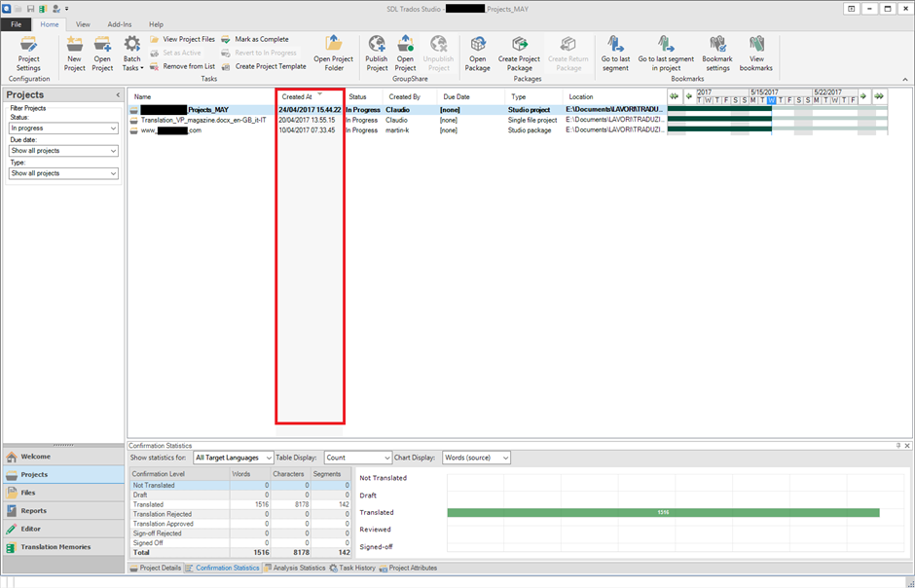The height and width of the screenshot is (588, 915).
Task: Click GroupShare Open Project button
Action: [x=405, y=54]
